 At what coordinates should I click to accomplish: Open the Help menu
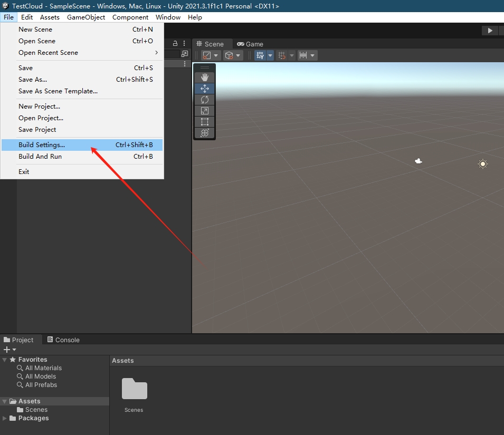195,17
